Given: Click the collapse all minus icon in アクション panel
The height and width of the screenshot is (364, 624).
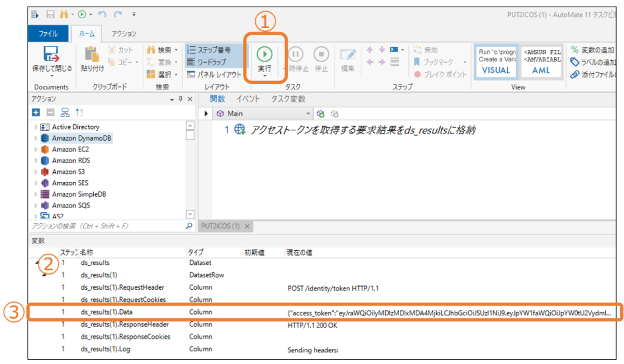Looking at the screenshot, I should 50,113.
